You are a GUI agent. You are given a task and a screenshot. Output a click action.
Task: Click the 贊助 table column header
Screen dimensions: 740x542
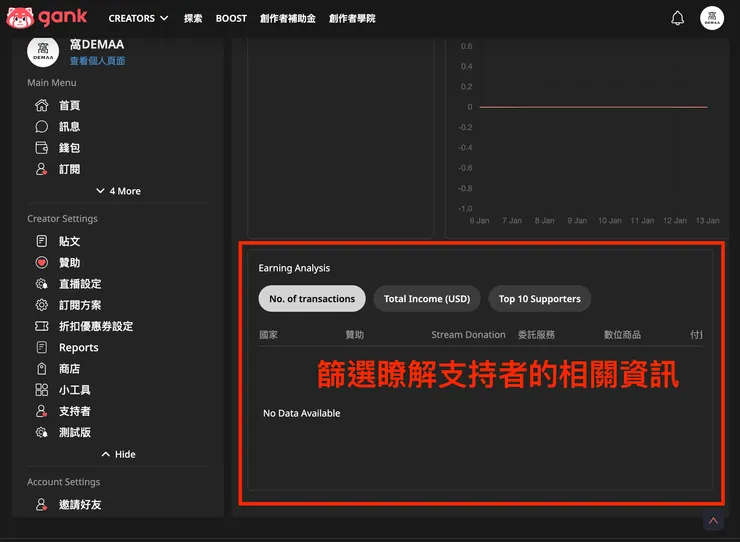355,335
